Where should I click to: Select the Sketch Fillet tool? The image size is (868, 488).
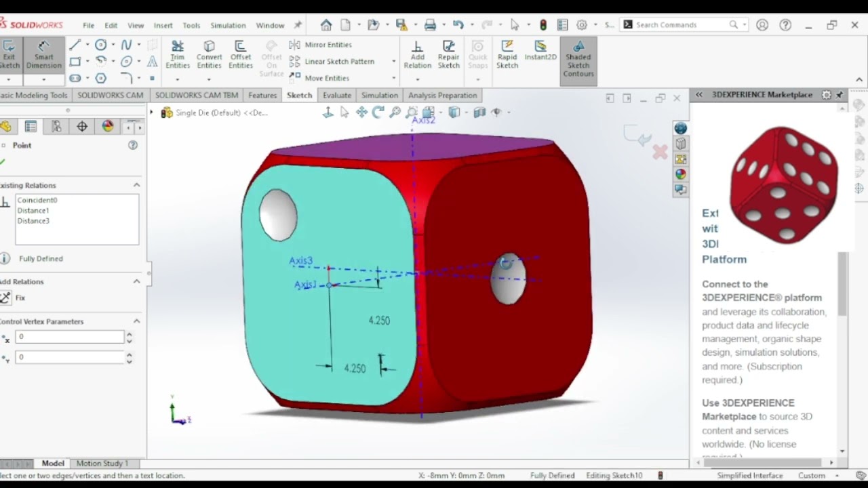point(126,79)
